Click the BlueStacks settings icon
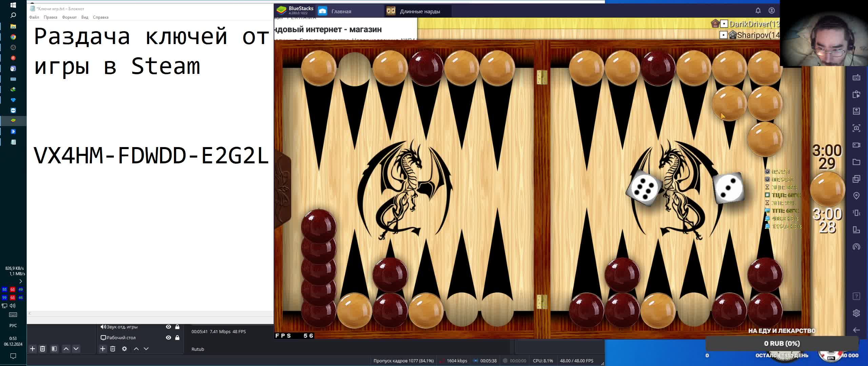The image size is (868, 366). click(857, 311)
